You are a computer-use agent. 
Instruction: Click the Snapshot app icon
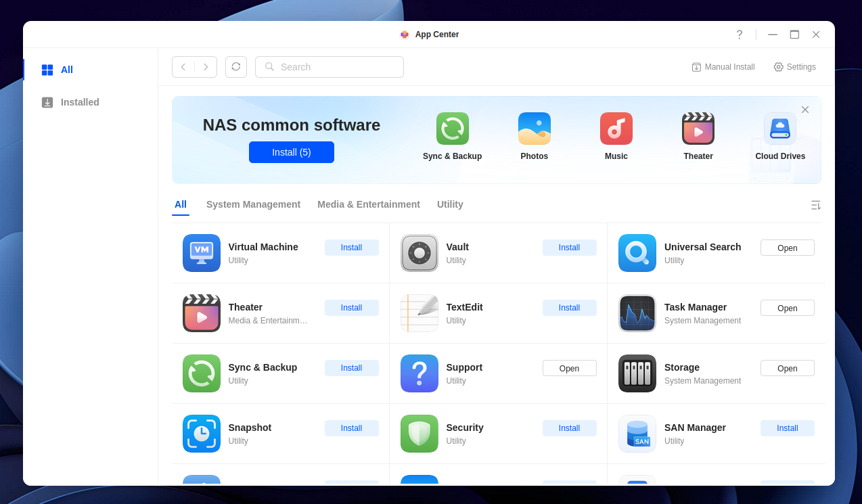(201, 434)
